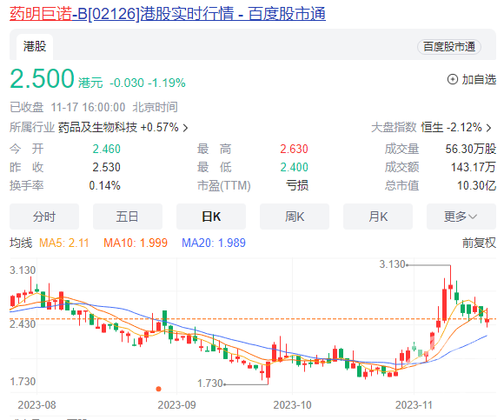Open the 更多 chart period dropdown
This screenshot has height=420, width=504.
[x=461, y=217]
